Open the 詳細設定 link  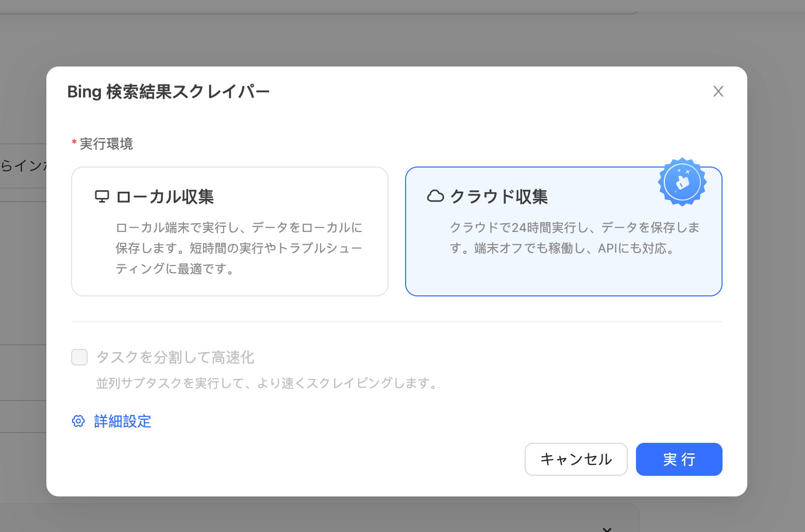click(123, 421)
